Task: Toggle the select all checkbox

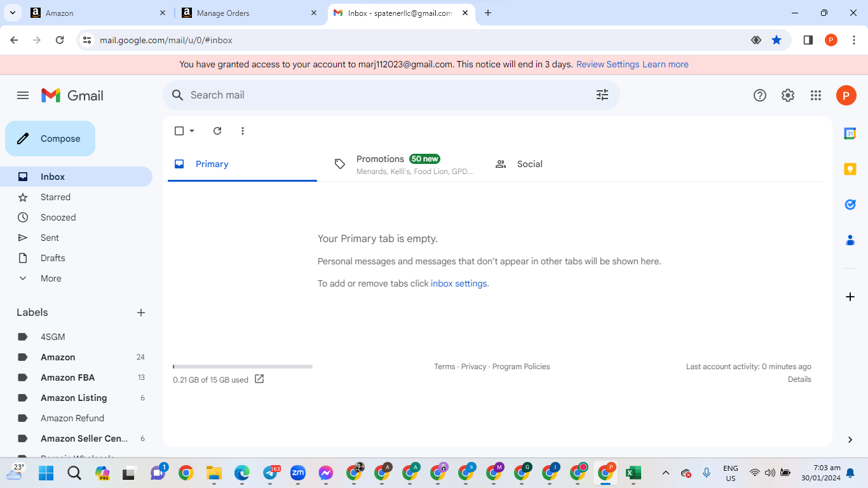Action: click(x=179, y=131)
